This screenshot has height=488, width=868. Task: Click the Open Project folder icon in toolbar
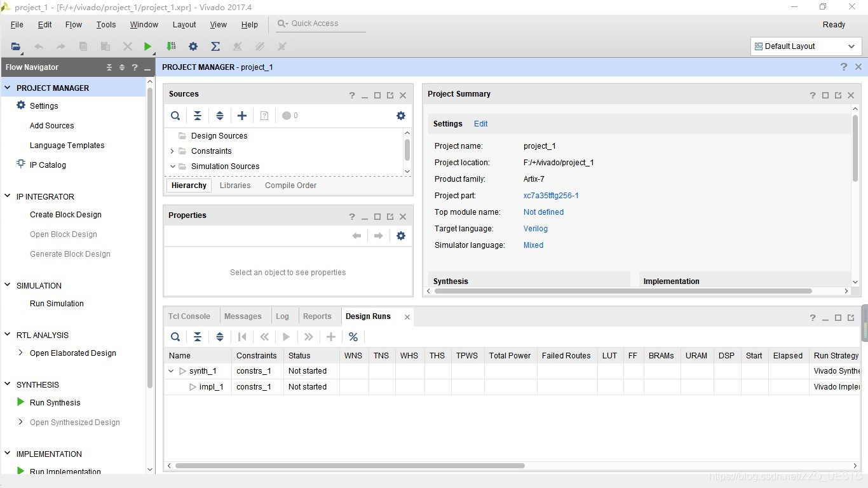[16, 46]
